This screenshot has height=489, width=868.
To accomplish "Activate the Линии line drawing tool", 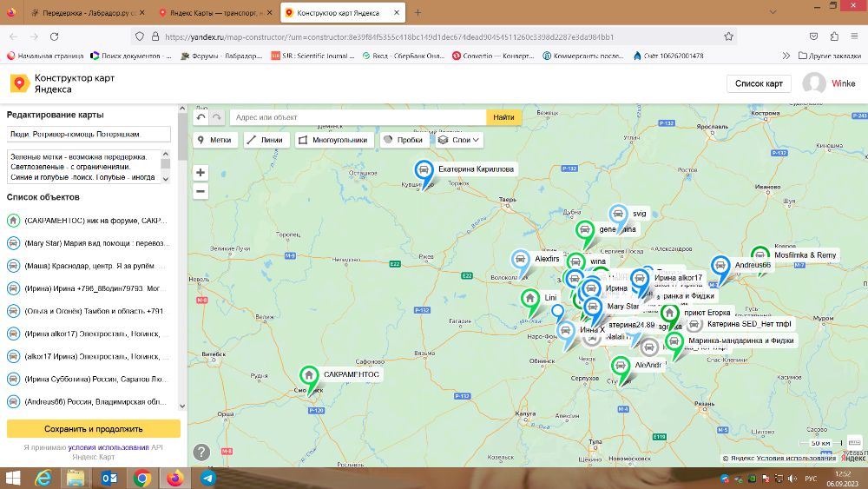I will click(264, 139).
